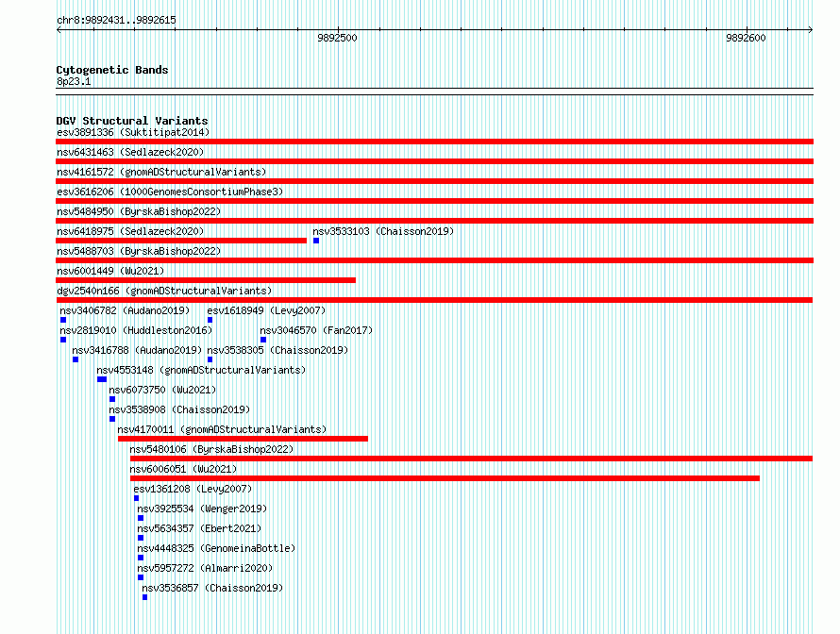Screen dimensions: 840x634
Task: Click the Cytogenetic Bands track title
Action: point(112,70)
